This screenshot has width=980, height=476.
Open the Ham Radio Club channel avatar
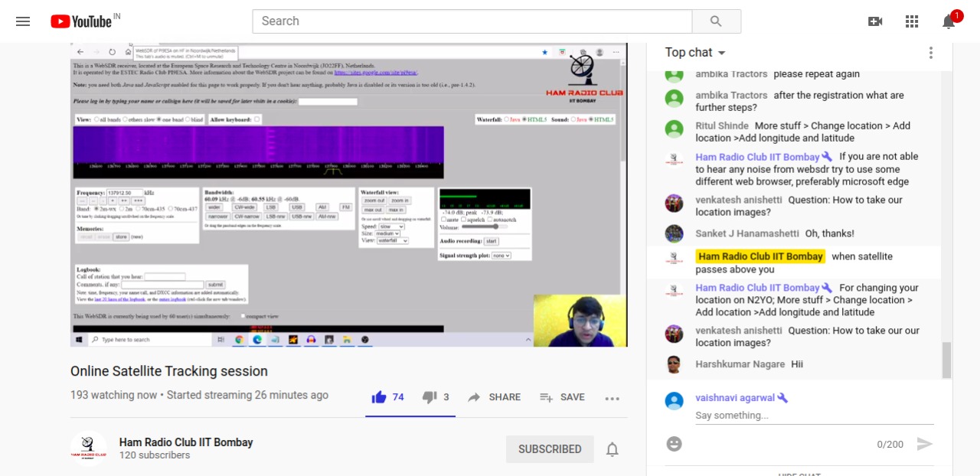pos(89,448)
